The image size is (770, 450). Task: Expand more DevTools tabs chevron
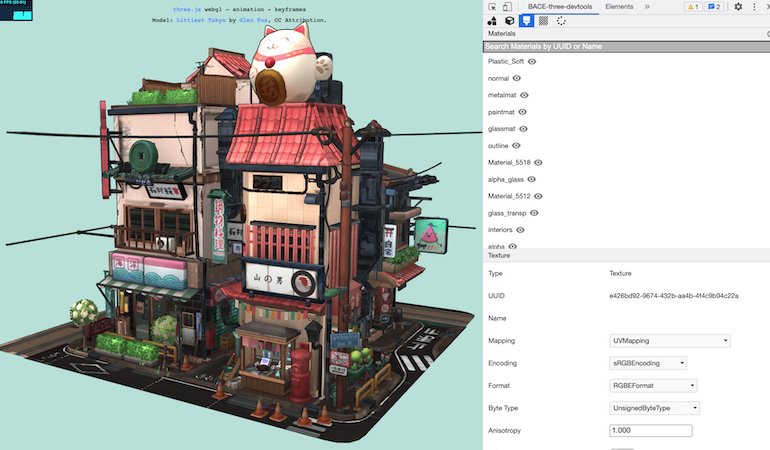(647, 7)
